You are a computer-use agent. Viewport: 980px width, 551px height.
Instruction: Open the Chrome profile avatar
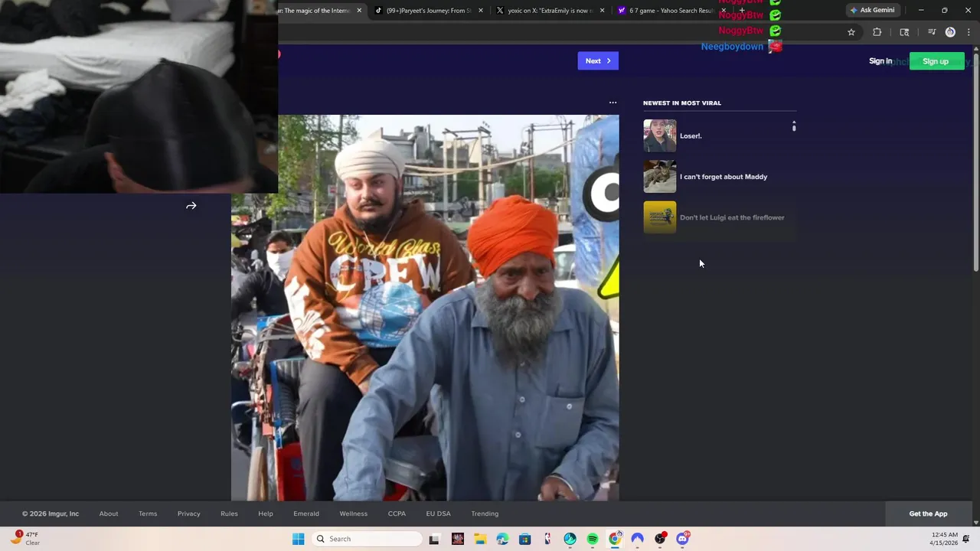click(x=950, y=32)
